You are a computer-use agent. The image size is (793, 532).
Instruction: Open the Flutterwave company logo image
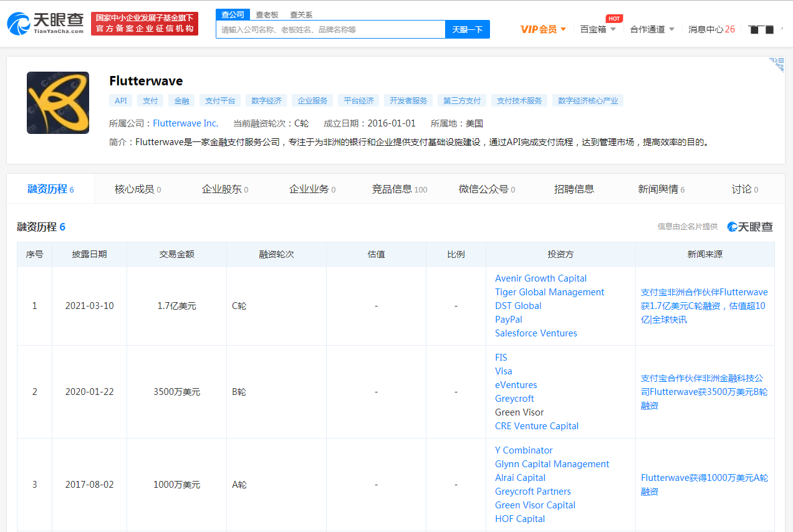click(x=58, y=103)
